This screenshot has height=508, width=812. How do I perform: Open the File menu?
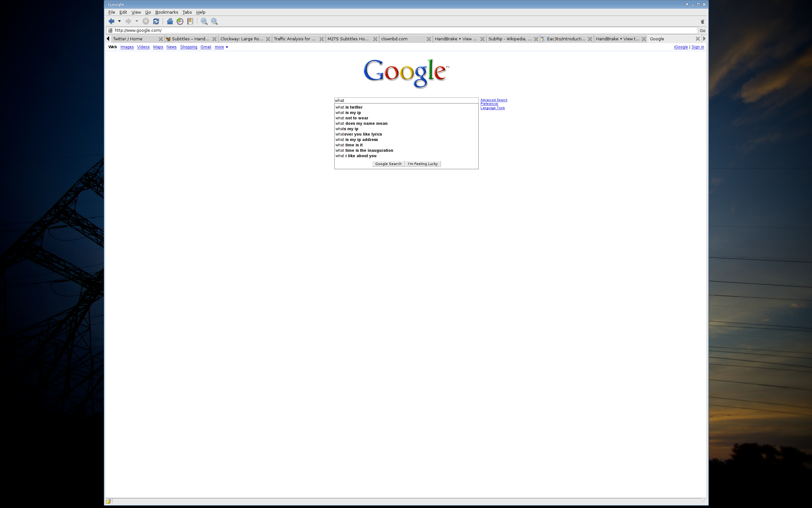coord(112,12)
